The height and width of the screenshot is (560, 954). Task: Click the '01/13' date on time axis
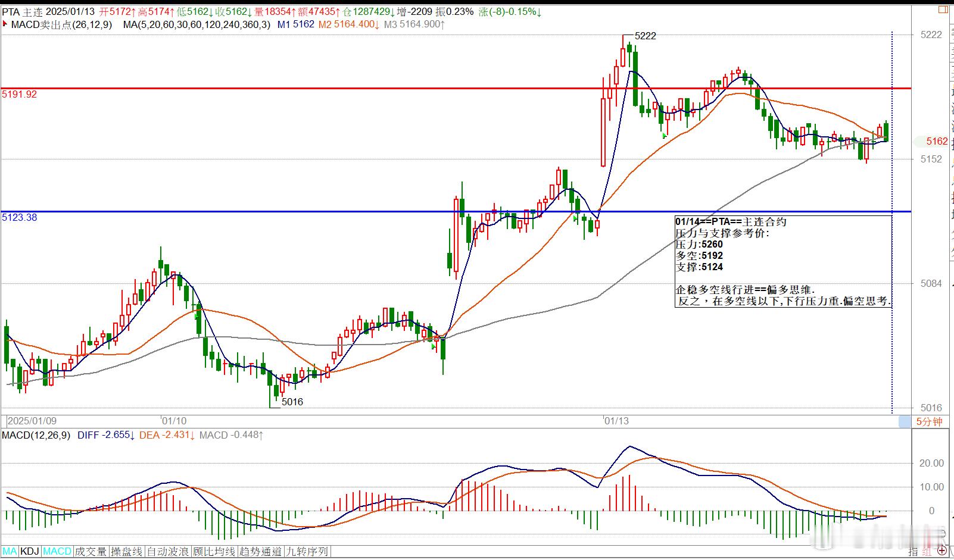[x=616, y=421]
